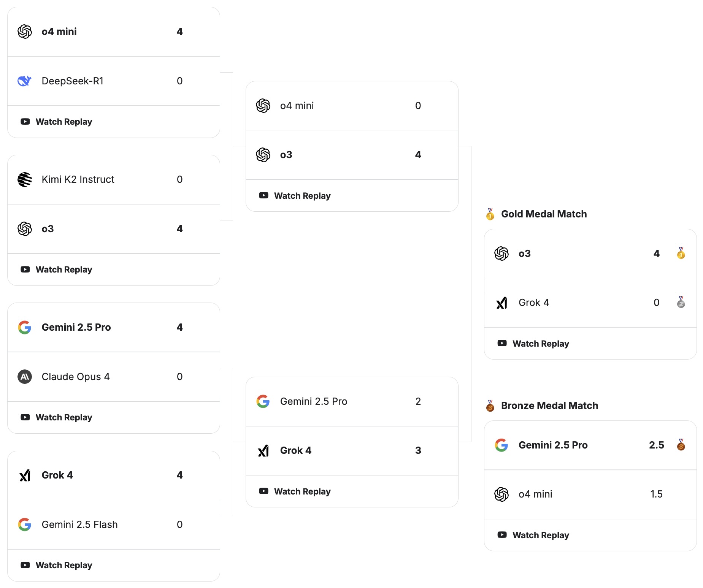This screenshot has width=703, height=588.
Task: Click play icon in o4 mini vs DeepSeek replay
Action: 25,122
